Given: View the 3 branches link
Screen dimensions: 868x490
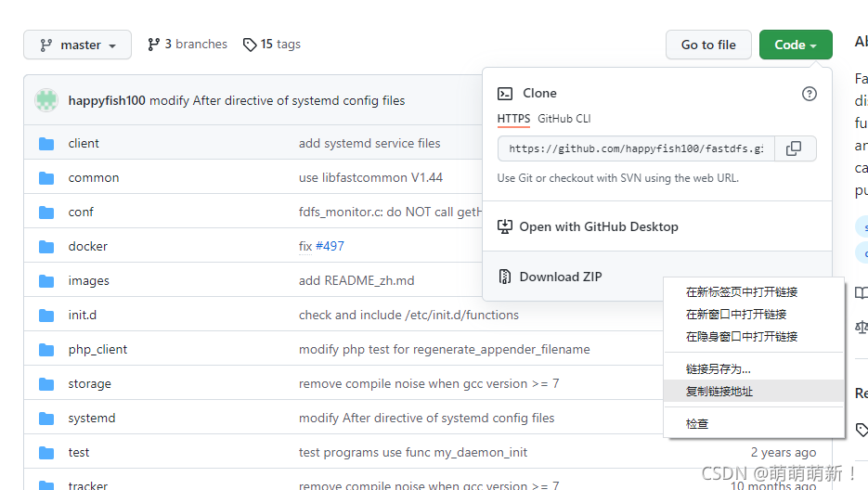Looking at the screenshot, I should (188, 45).
